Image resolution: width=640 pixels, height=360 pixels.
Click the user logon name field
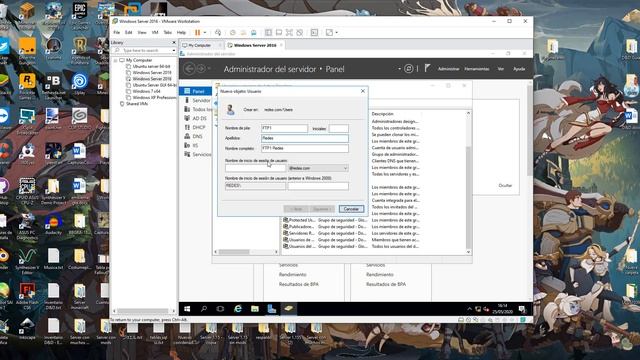[x=256, y=168]
